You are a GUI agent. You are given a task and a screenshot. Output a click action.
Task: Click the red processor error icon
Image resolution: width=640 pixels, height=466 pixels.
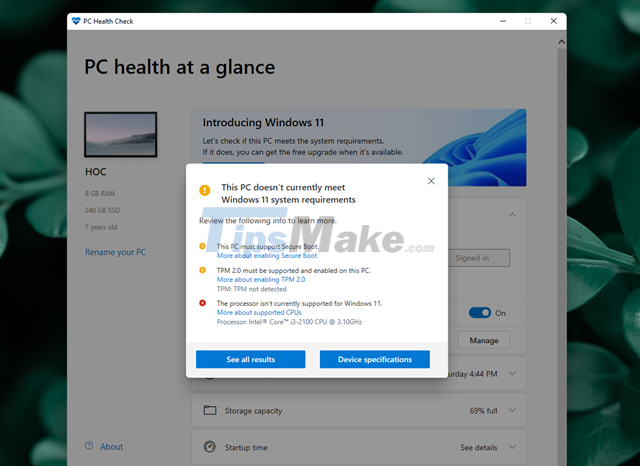[202, 303]
